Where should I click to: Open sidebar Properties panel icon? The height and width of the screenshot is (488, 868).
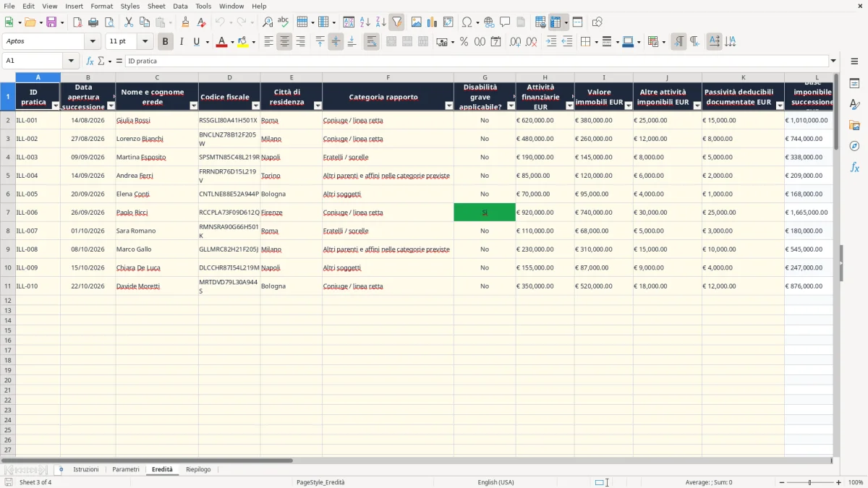tap(854, 84)
